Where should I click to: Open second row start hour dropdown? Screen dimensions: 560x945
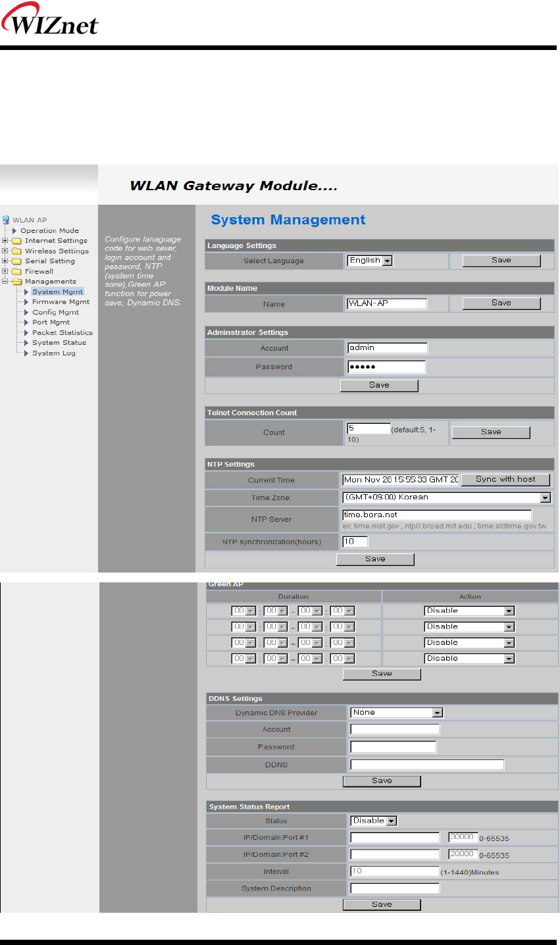(243, 626)
